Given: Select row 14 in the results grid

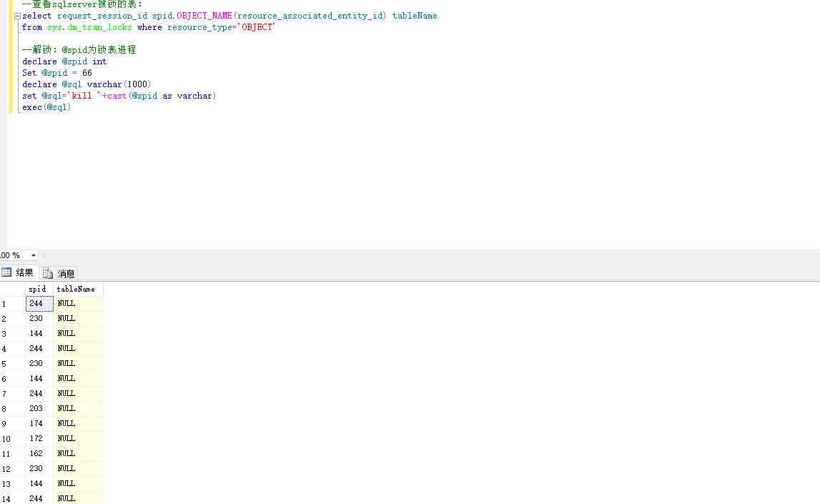Looking at the screenshot, I should 6,498.
